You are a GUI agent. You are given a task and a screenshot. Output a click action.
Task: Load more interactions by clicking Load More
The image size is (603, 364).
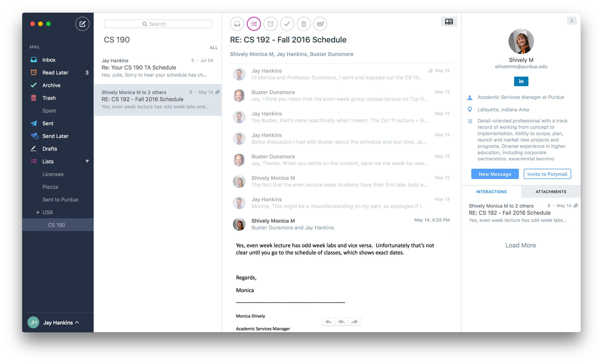point(520,245)
